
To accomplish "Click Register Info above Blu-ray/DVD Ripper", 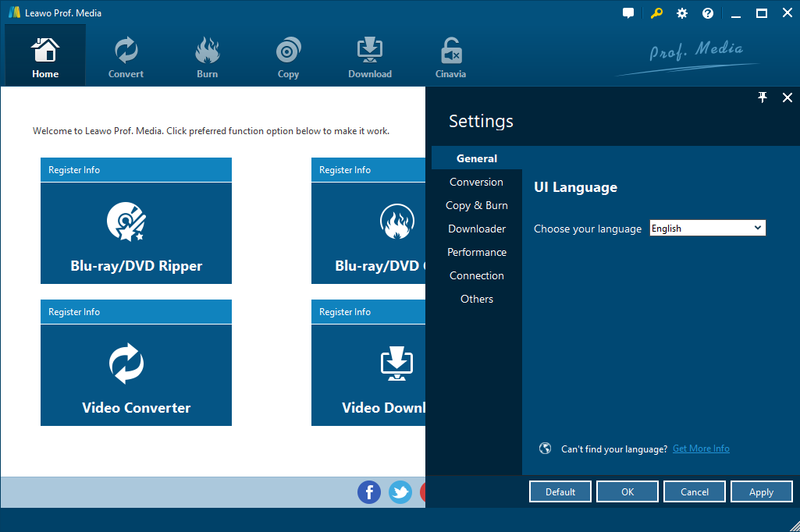I will 74,170.
